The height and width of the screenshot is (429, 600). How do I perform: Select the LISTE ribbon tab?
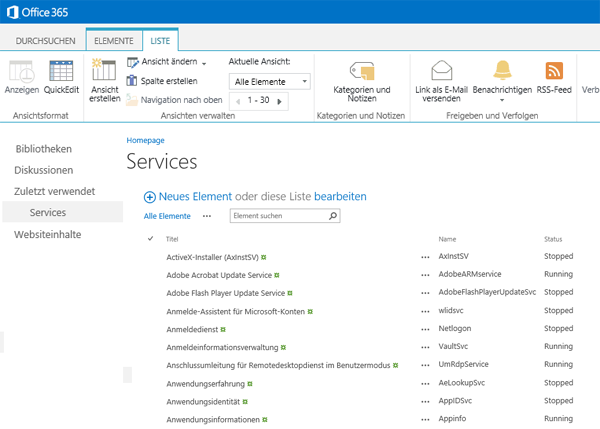160,41
